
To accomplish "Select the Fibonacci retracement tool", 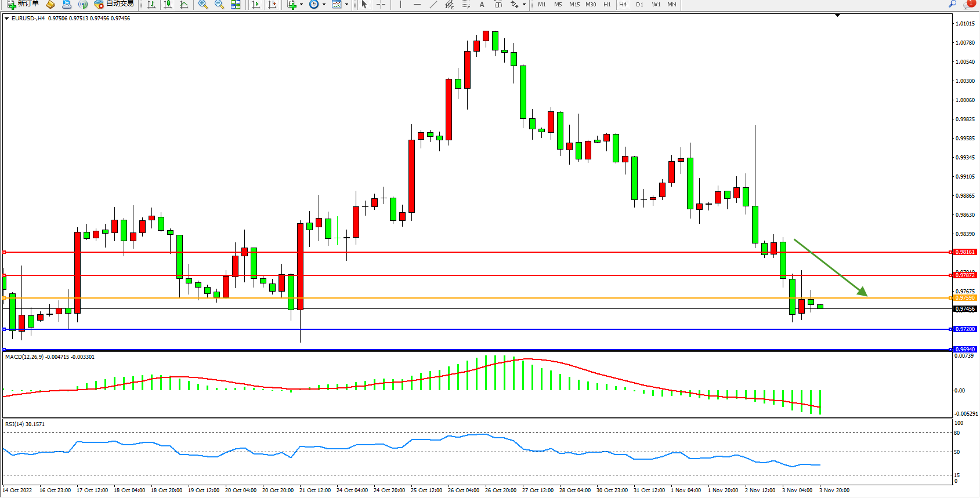I will click(x=465, y=5).
